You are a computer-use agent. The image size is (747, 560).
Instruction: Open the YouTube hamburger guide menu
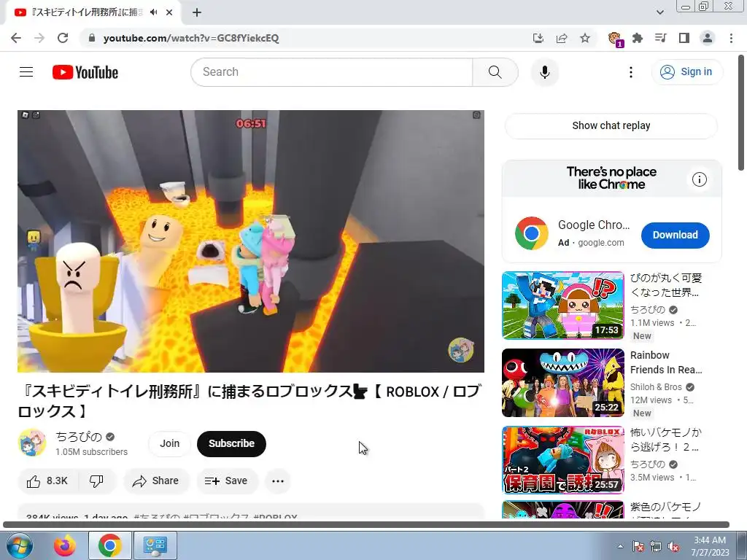point(26,72)
